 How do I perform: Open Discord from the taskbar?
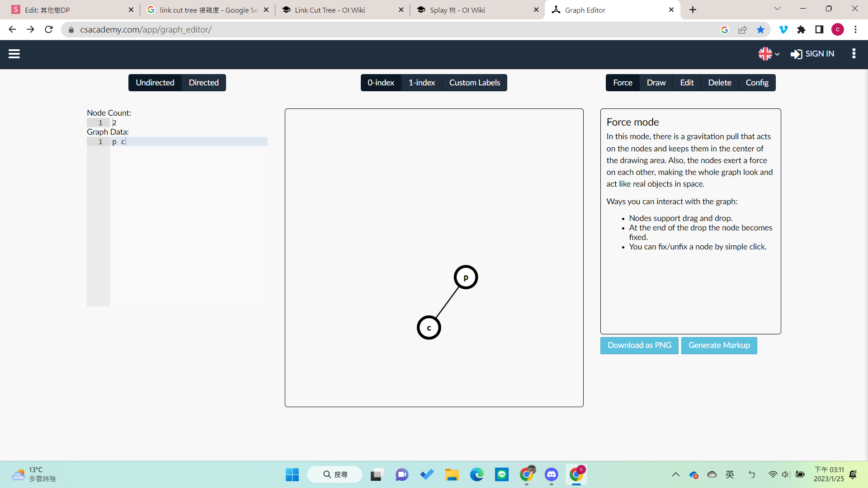coord(551,474)
